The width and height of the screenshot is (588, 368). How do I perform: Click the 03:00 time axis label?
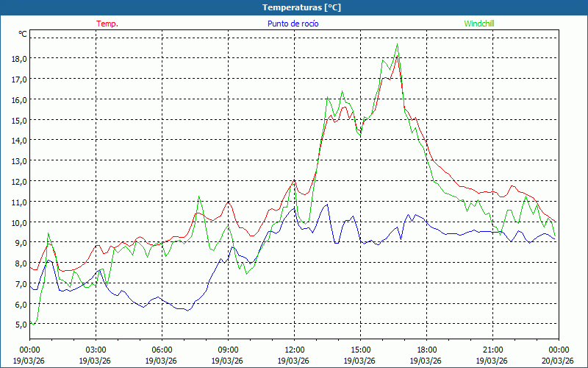tap(96, 350)
